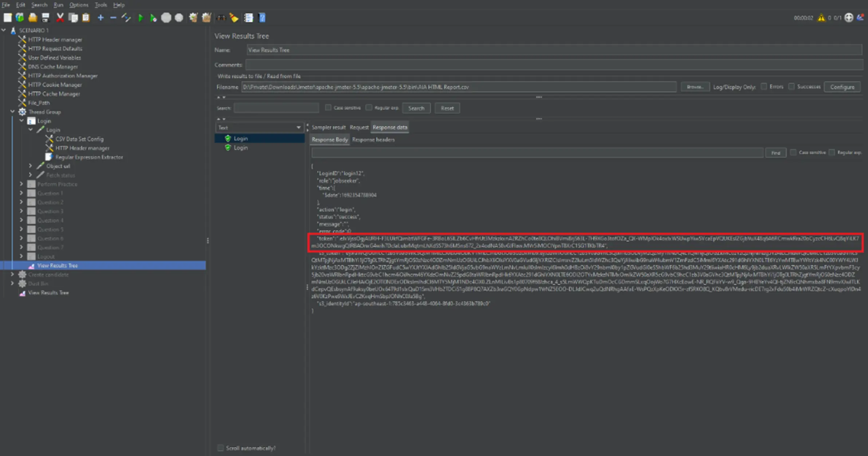Expand the Question 1 tree node

21,193
